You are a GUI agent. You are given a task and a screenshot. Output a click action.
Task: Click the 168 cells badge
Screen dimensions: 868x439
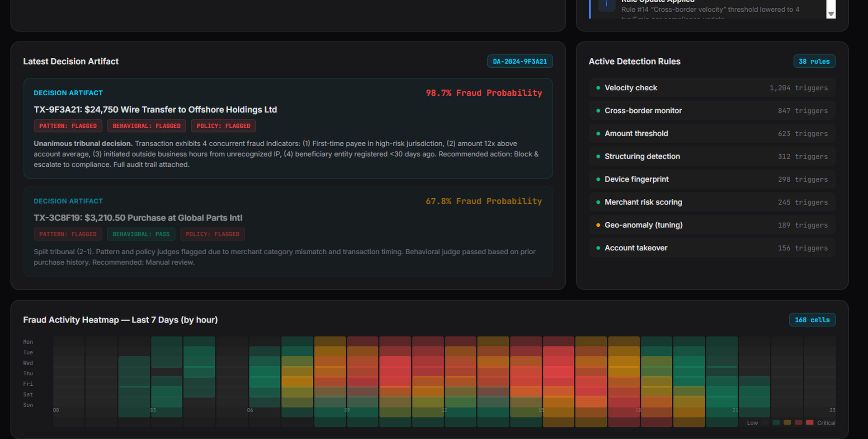(x=812, y=320)
